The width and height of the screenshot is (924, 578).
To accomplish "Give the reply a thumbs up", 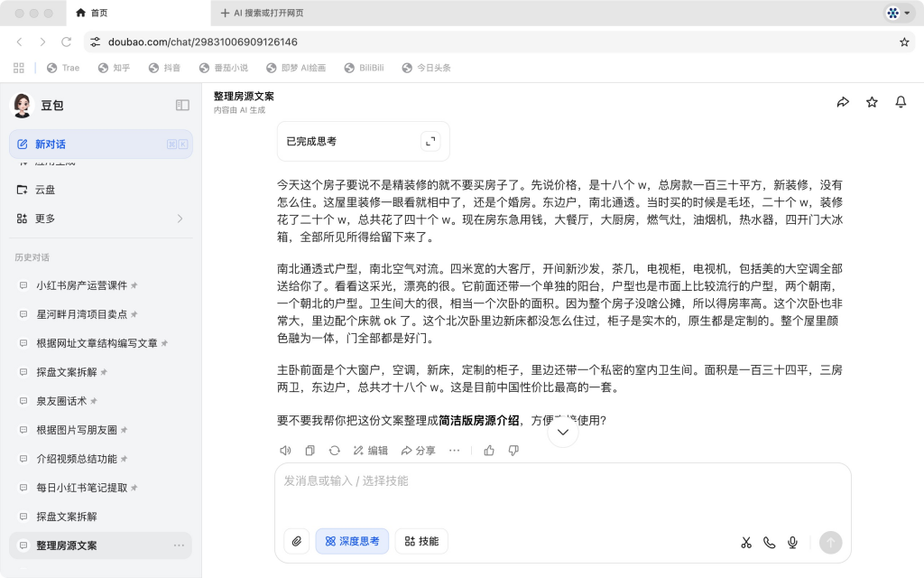I will [488, 450].
